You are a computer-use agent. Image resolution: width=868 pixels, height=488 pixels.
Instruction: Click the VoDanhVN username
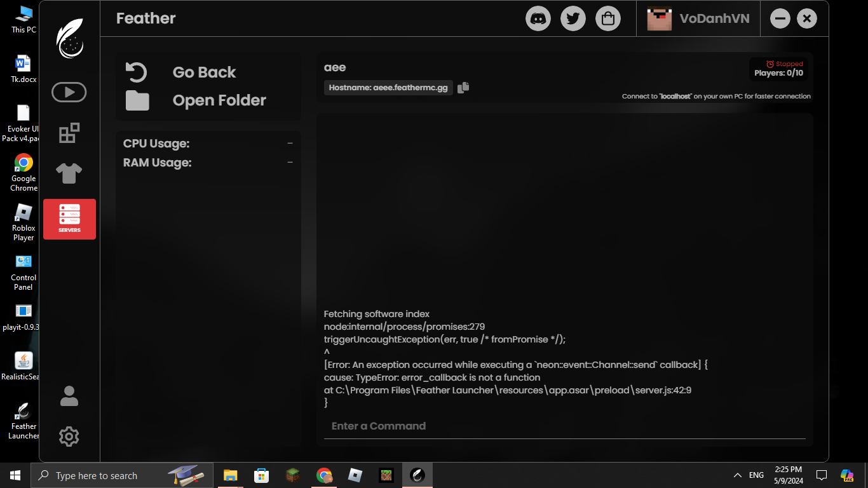coord(715,18)
